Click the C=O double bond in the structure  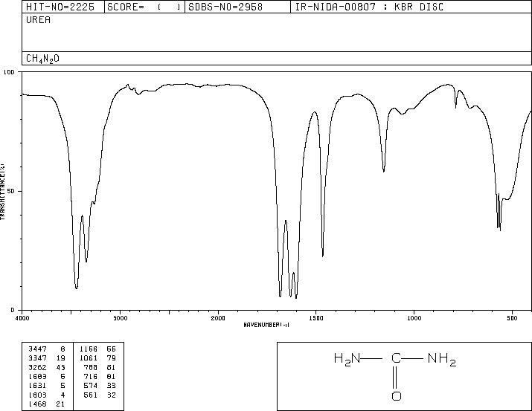click(x=396, y=377)
